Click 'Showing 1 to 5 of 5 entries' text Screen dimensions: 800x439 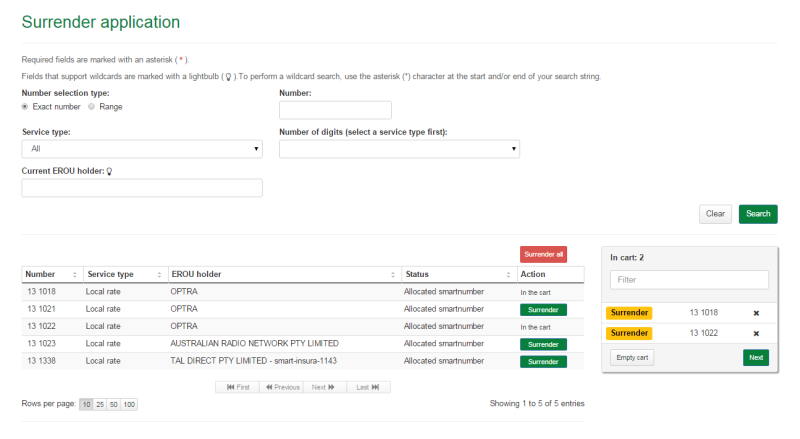coord(537,404)
